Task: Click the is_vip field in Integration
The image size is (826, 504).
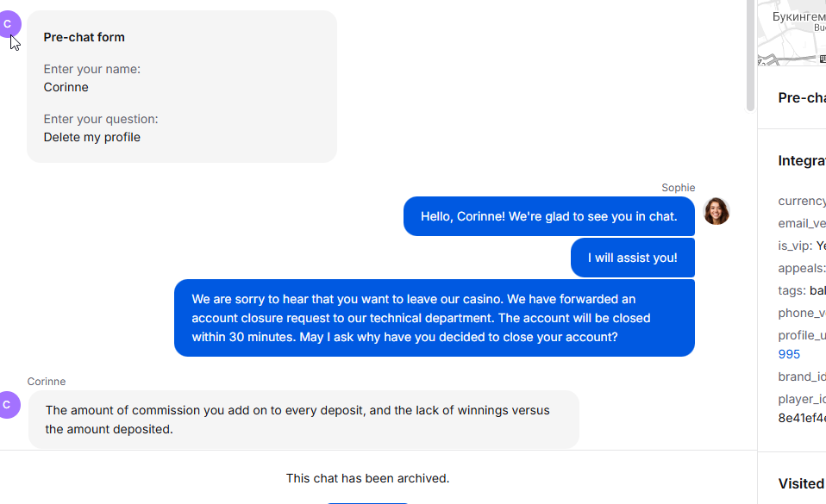Action: (802, 246)
